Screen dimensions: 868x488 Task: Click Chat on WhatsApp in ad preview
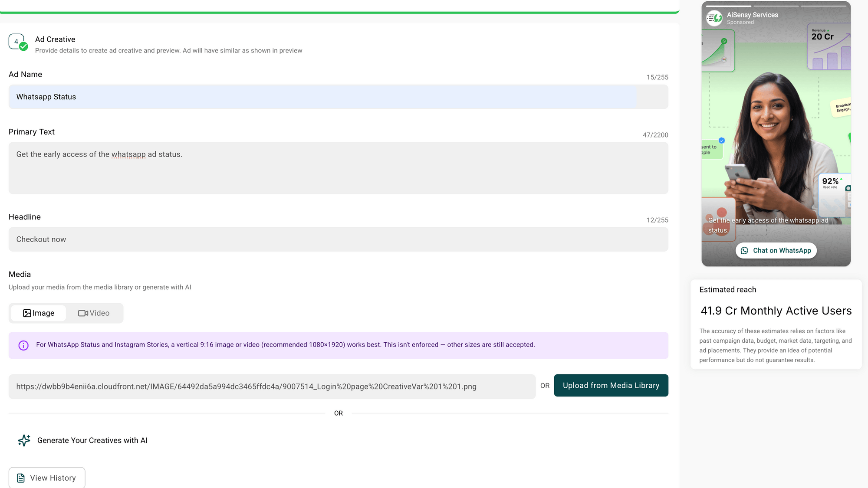(x=776, y=251)
